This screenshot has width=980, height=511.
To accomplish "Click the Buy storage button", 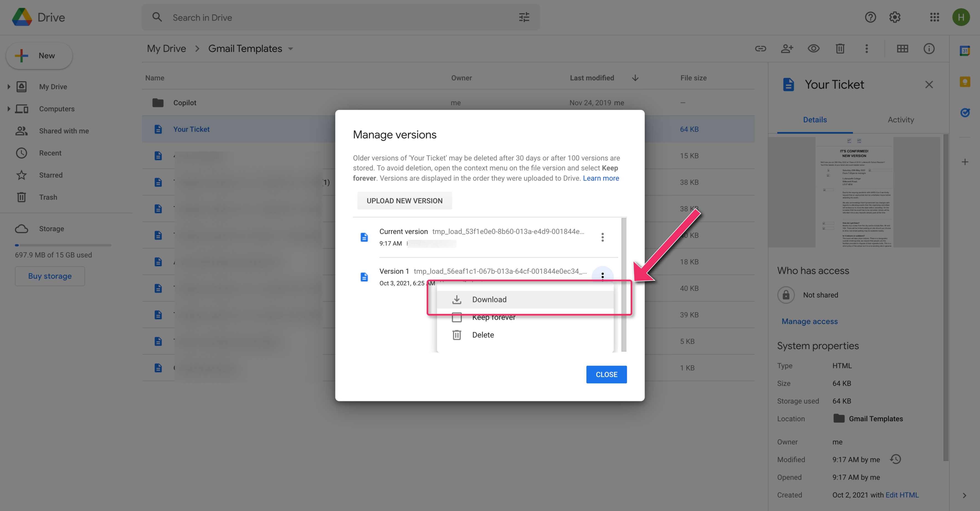I will (x=50, y=276).
